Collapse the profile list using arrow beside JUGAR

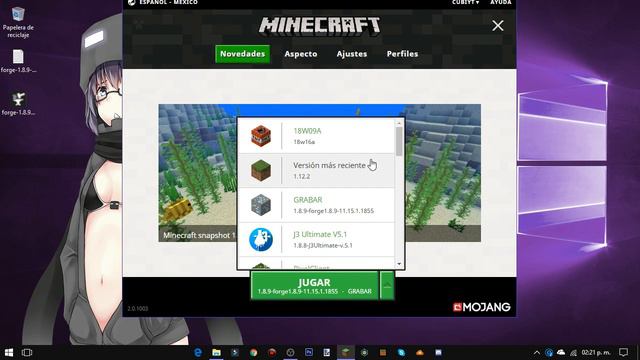[387, 286]
